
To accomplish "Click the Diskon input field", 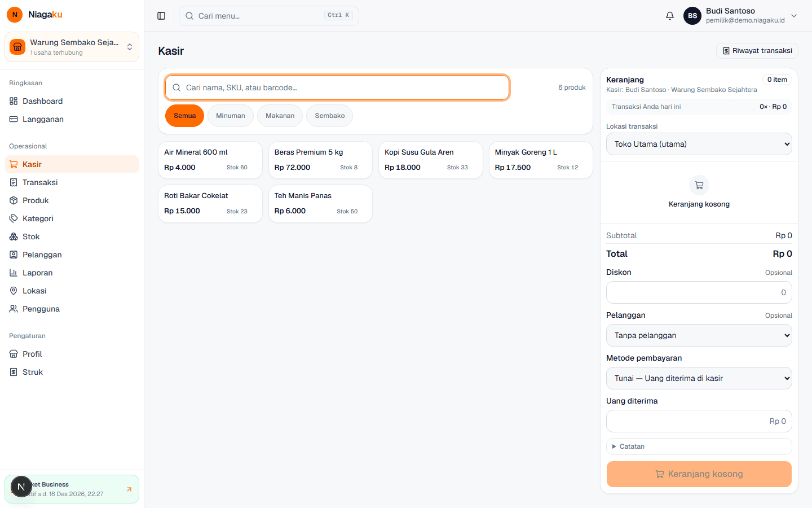I will click(x=699, y=292).
